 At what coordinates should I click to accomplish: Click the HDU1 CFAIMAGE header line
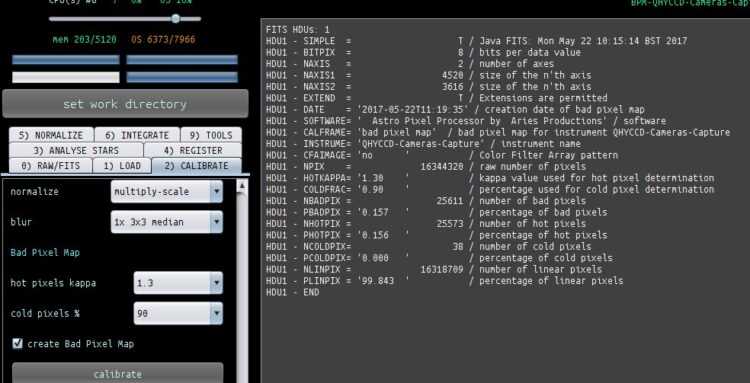441,155
